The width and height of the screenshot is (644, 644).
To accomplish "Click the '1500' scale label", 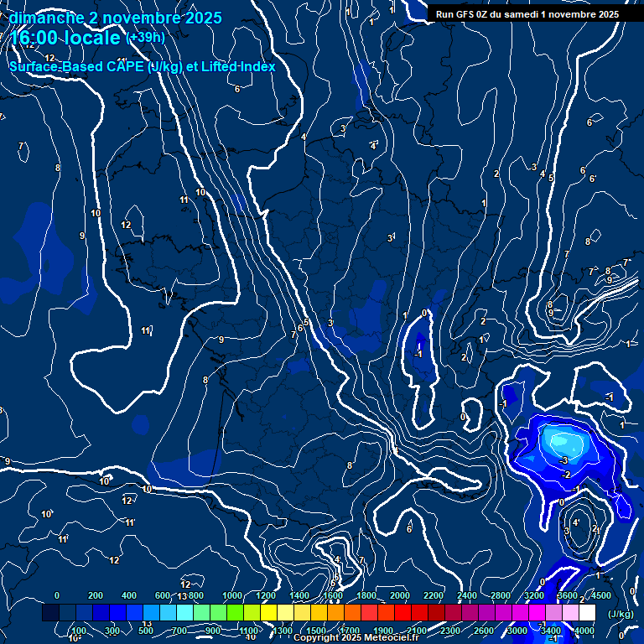I will click(x=316, y=631).
